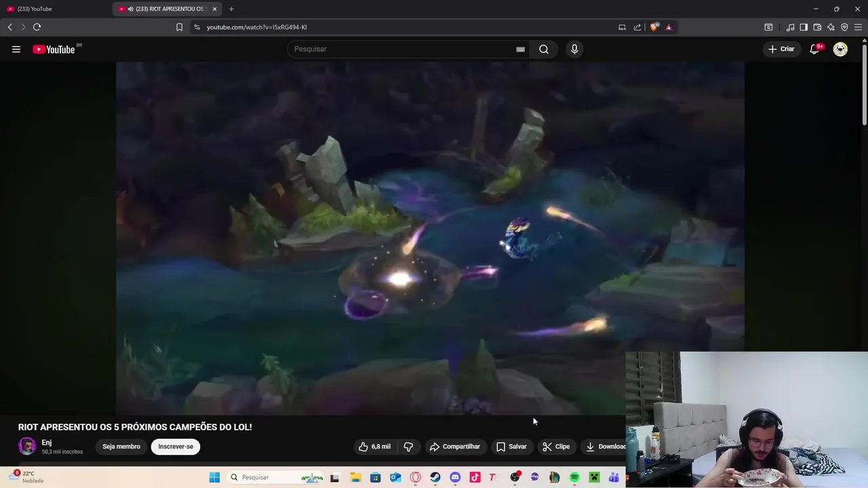Open Brave Shields panel

(x=654, y=27)
